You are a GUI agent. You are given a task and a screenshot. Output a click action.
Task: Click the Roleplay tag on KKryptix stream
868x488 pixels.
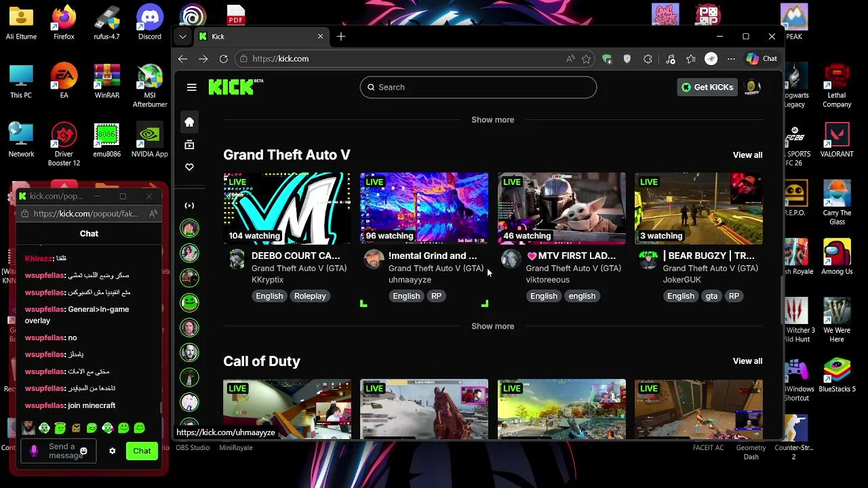310,296
